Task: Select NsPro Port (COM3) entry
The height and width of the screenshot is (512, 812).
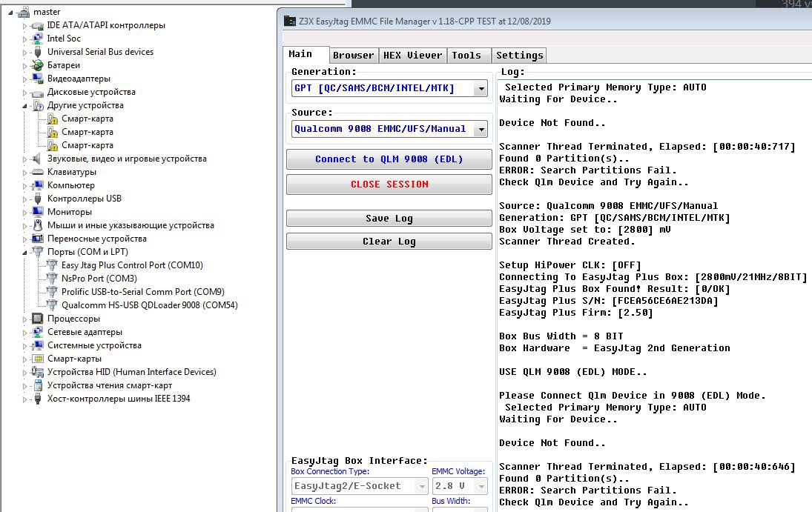Action: point(99,279)
